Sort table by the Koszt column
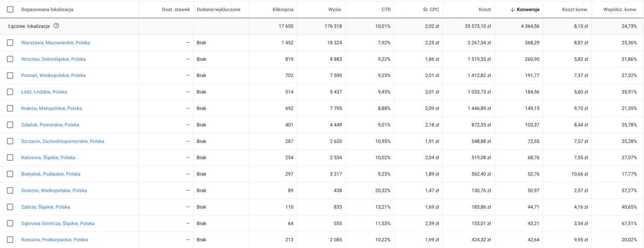Image resolution: width=644 pixels, height=248 pixels. (x=485, y=10)
